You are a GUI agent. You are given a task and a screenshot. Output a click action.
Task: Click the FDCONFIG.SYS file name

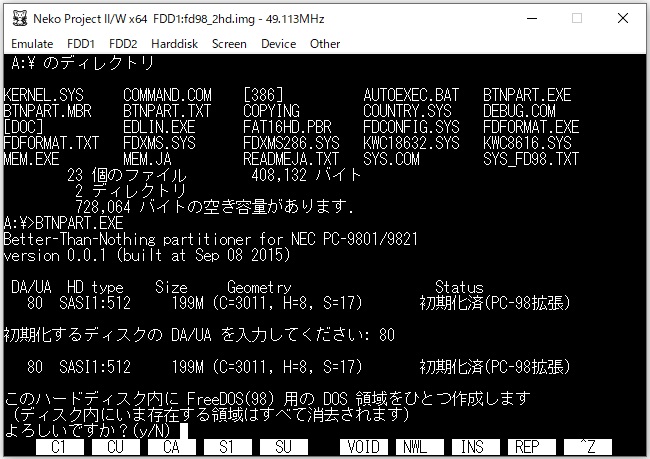click(x=411, y=127)
